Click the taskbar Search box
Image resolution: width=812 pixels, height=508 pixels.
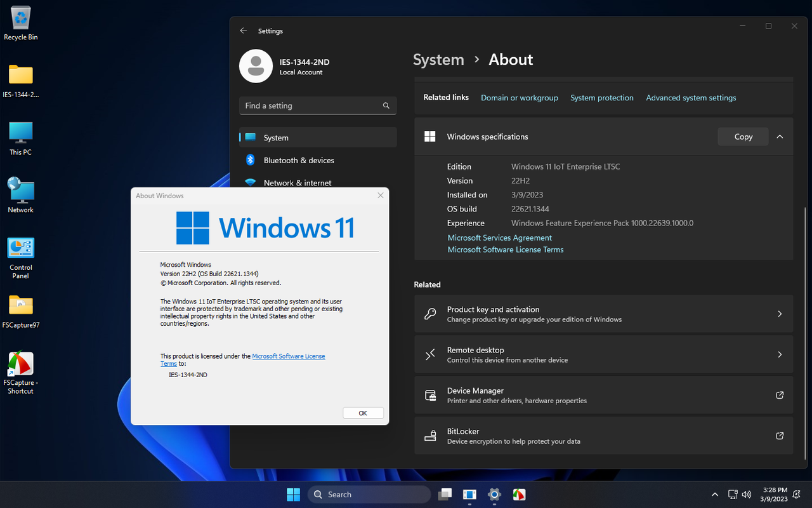tap(369, 494)
